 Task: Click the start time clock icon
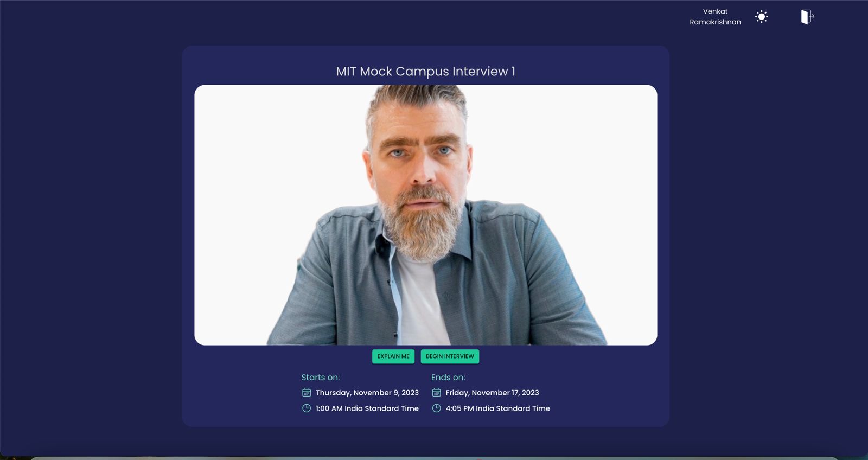(x=307, y=408)
